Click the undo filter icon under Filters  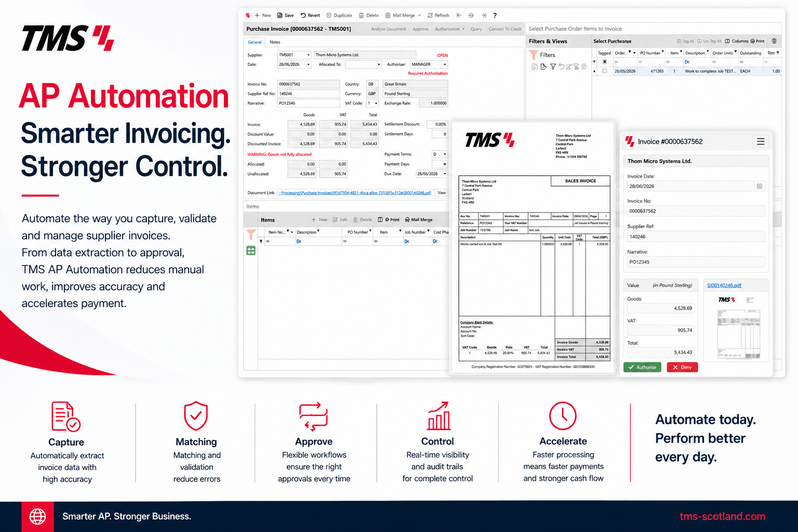[x=562, y=66]
